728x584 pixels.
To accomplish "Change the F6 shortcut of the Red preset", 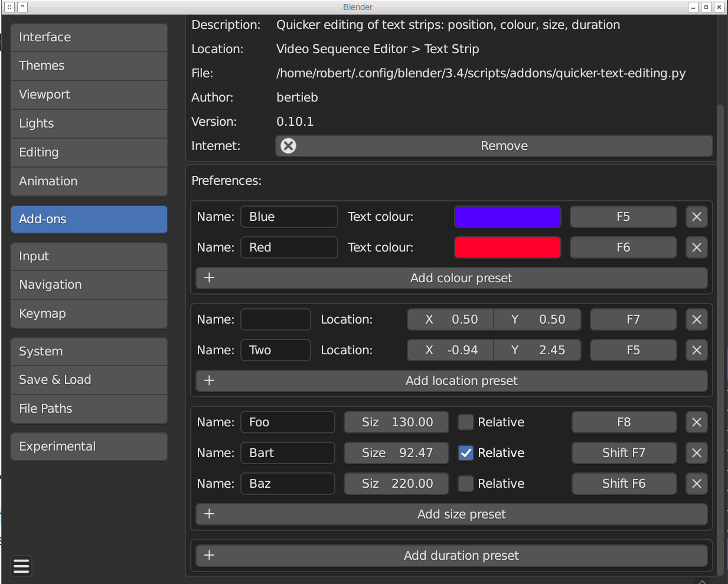I will click(x=623, y=247).
